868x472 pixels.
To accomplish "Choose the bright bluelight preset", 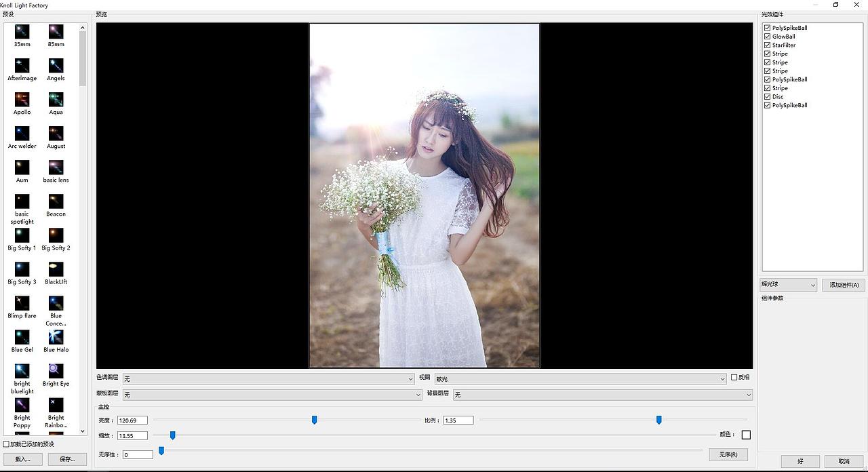I will click(22, 370).
